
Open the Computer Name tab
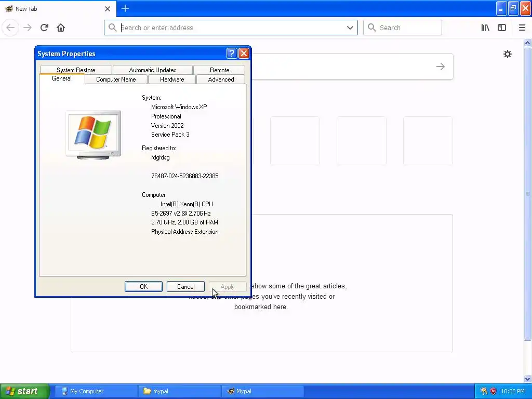tap(116, 79)
